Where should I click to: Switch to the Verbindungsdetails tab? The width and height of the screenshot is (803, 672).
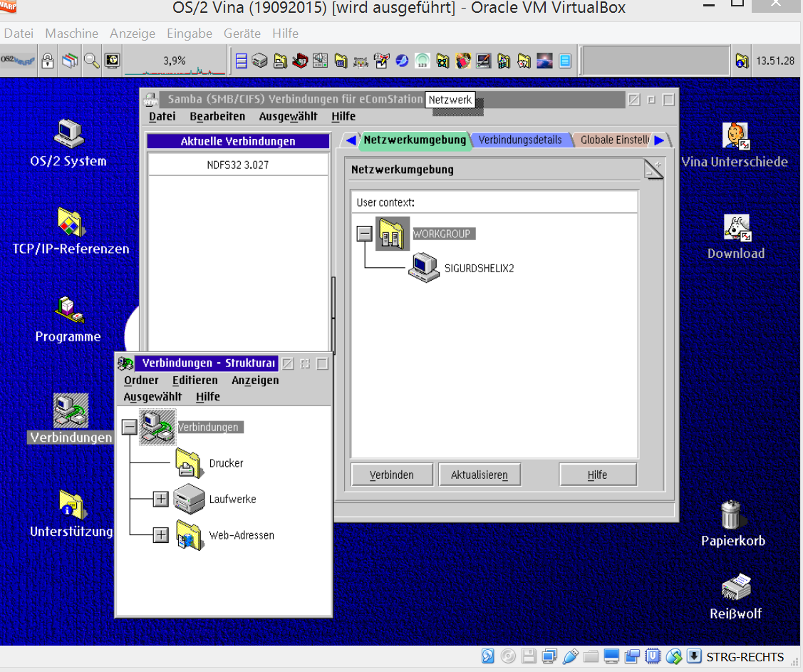tap(520, 140)
